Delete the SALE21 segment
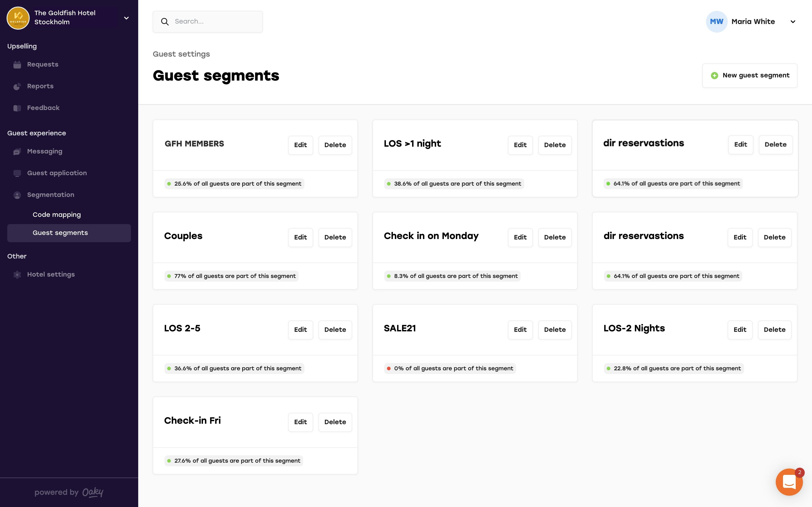 [555, 330]
